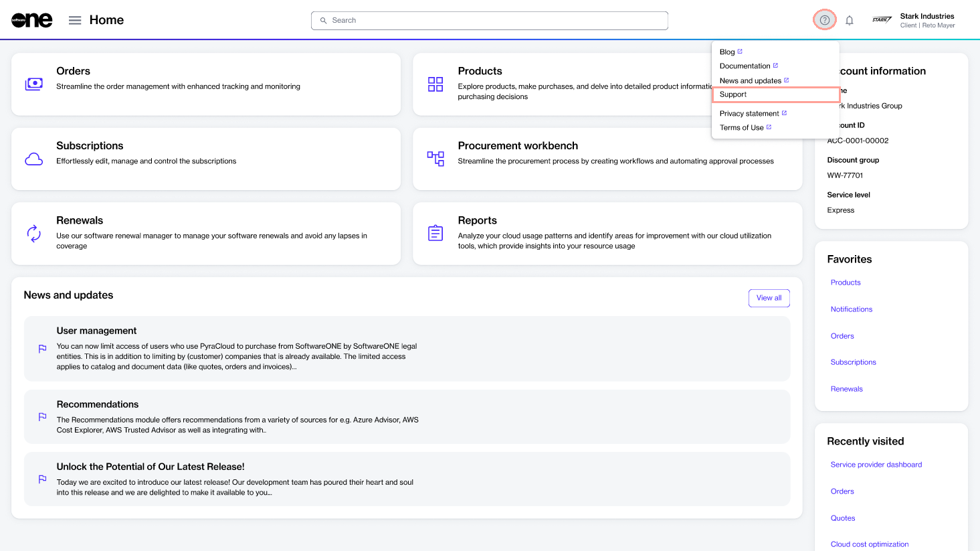Image resolution: width=980 pixels, height=551 pixels.
Task: Click the View all news button
Action: 769,298
